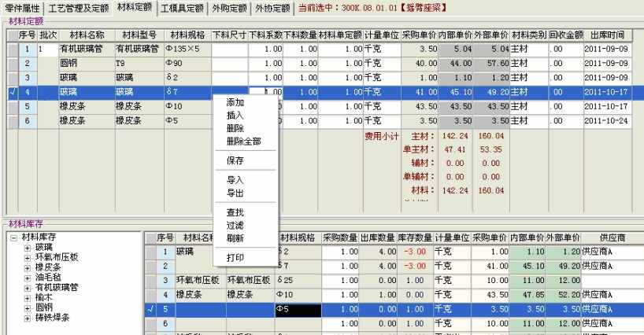The height and width of the screenshot is (335, 644).
Task: Click the row selector of 有机玻璃管 row 1
Action: coord(13,50)
